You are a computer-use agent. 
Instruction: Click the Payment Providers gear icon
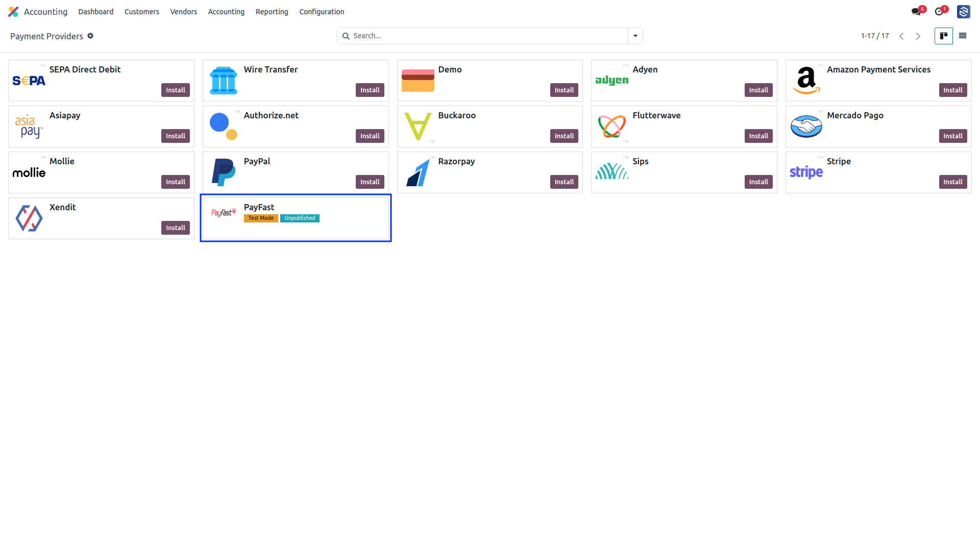pos(90,36)
